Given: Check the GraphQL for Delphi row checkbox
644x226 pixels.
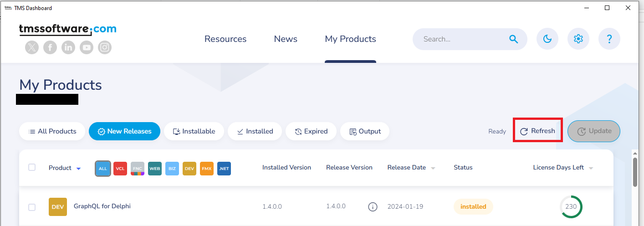Looking at the screenshot, I should (32, 207).
